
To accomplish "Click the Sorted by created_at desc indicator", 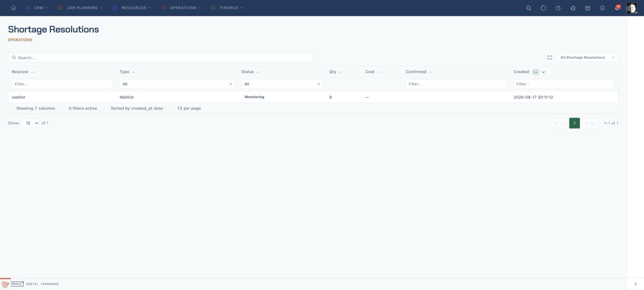I will [137, 108].
